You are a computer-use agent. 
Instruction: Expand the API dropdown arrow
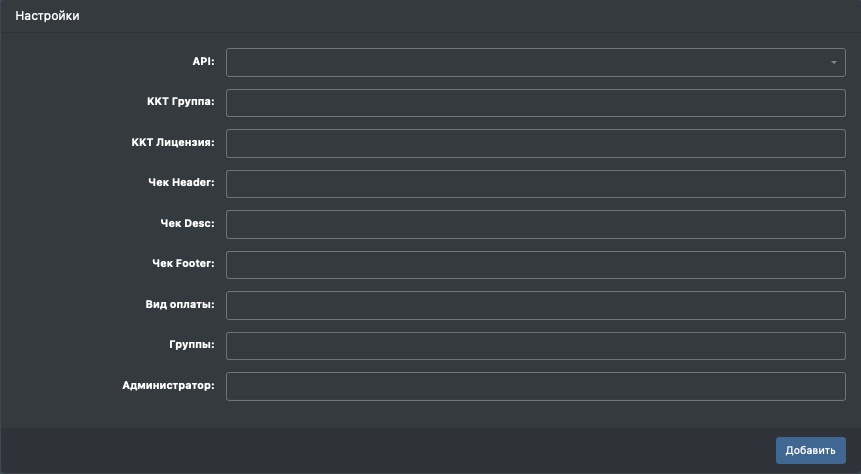(833, 63)
